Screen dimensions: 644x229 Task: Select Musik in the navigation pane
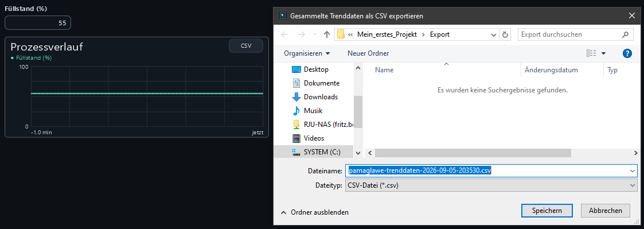point(313,111)
